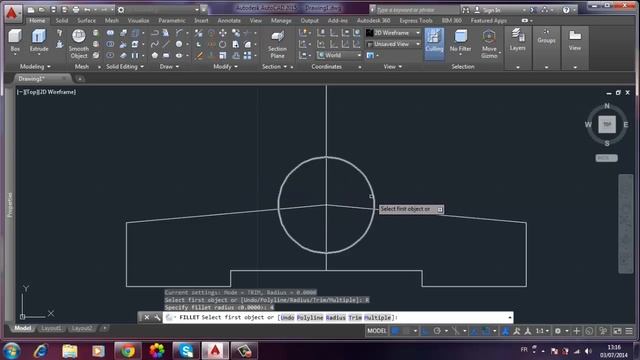Open Chrome from the Windows taskbar
The height and width of the screenshot is (360, 640).
(x=128, y=351)
